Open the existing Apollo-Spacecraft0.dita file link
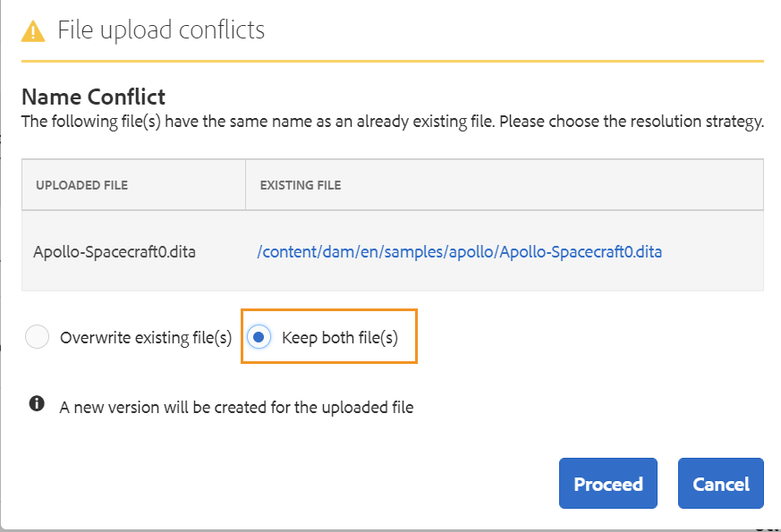 459,251
